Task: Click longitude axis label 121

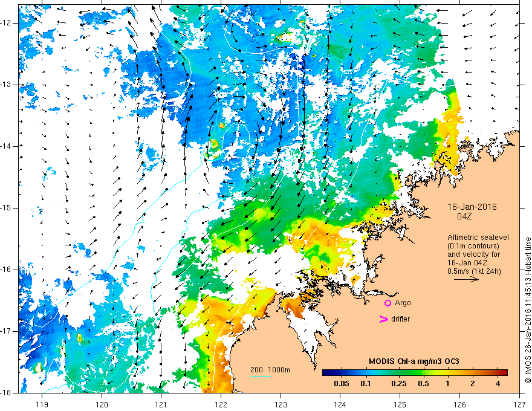Action: [x=161, y=404]
